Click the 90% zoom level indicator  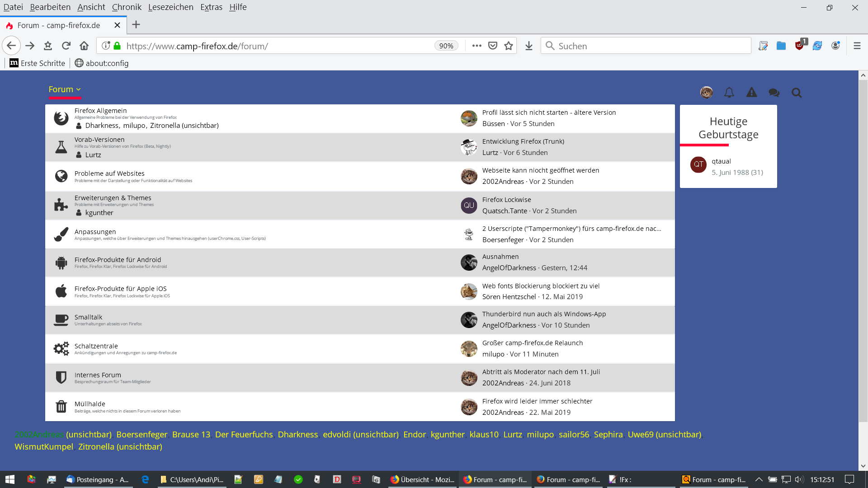pyautogui.click(x=446, y=46)
